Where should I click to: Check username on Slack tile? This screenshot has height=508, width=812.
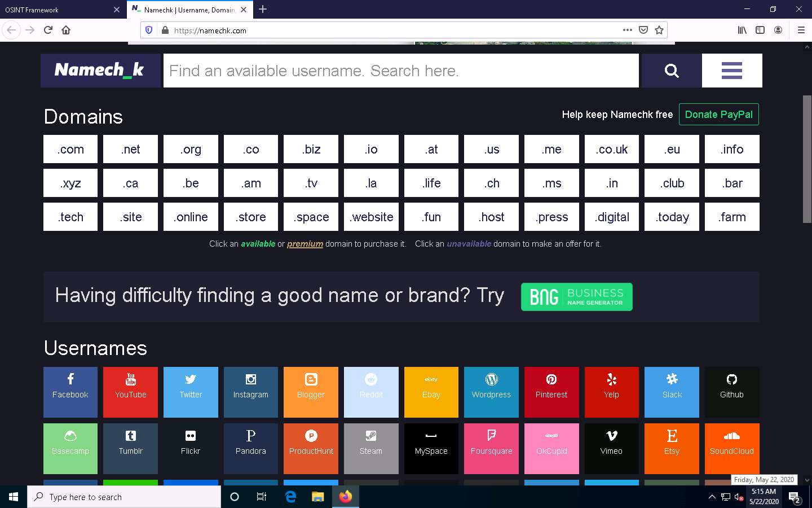tap(672, 392)
